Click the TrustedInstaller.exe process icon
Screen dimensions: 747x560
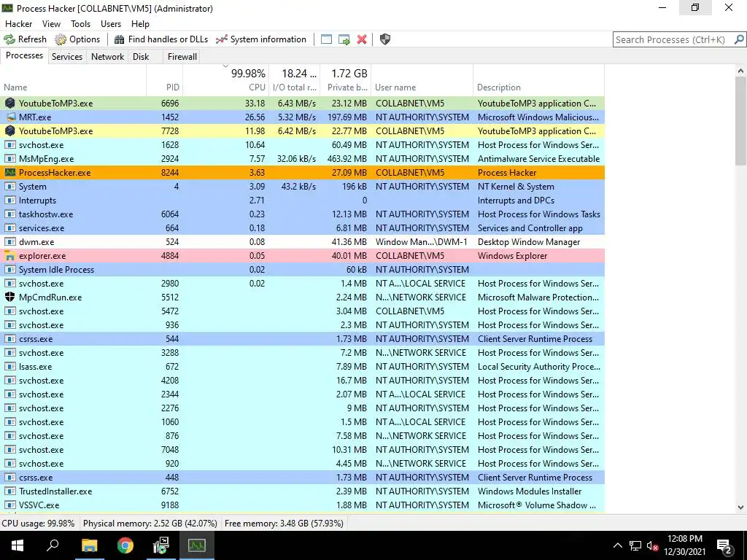[10, 491]
